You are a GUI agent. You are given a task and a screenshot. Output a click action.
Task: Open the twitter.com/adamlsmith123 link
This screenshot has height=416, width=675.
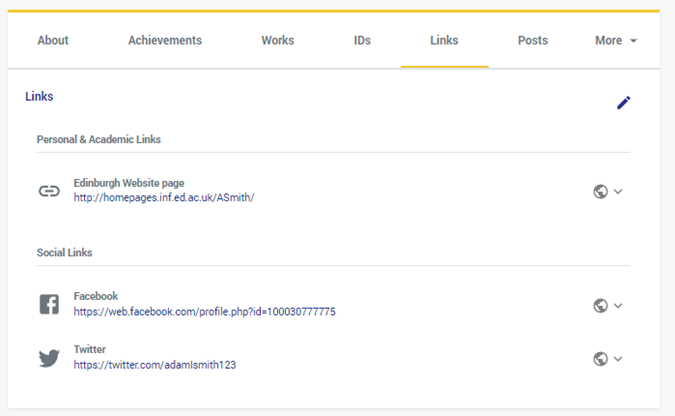pos(155,365)
